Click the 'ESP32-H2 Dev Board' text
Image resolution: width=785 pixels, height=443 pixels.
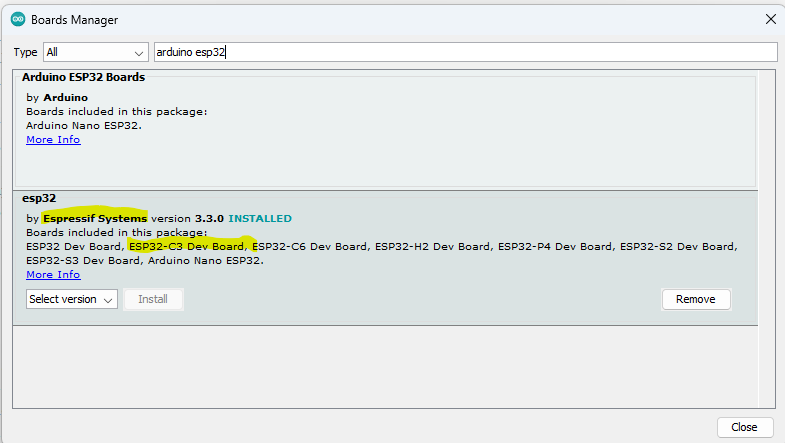pos(433,247)
